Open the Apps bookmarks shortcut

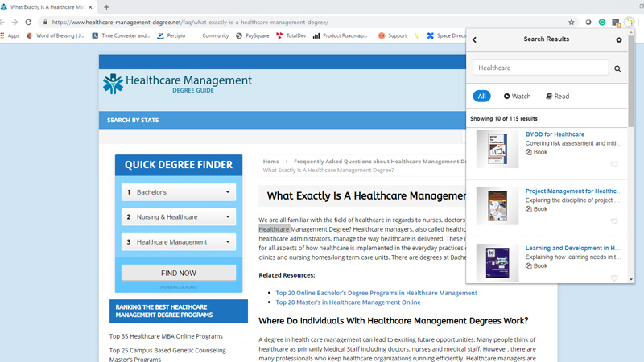[x=10, y=35]
